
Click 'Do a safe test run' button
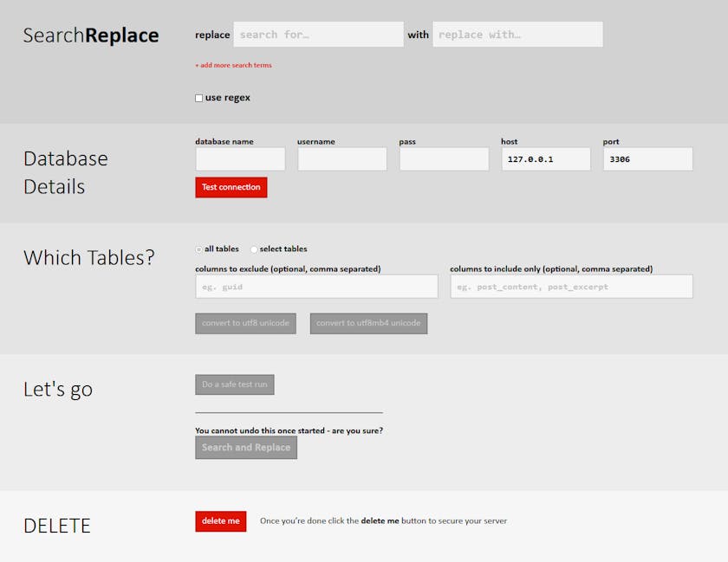point(235,384)
